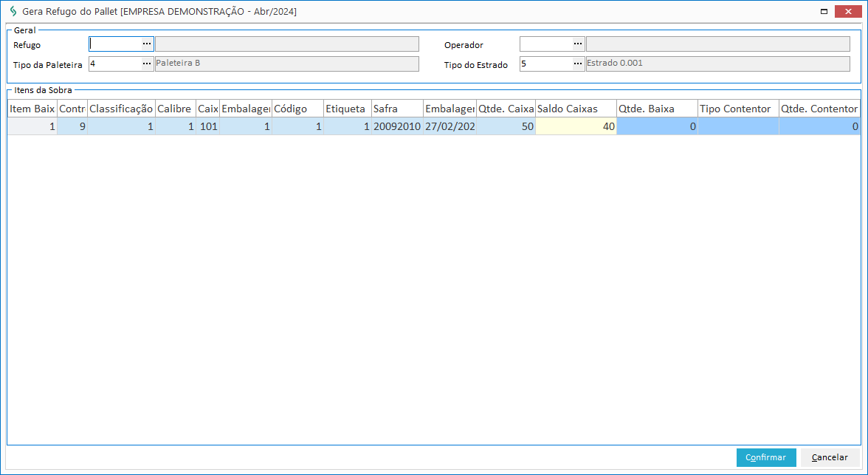Select the Saldo Caixas cell with 40
This screenshot has width=868, height=475.
(x=576, y=126)
